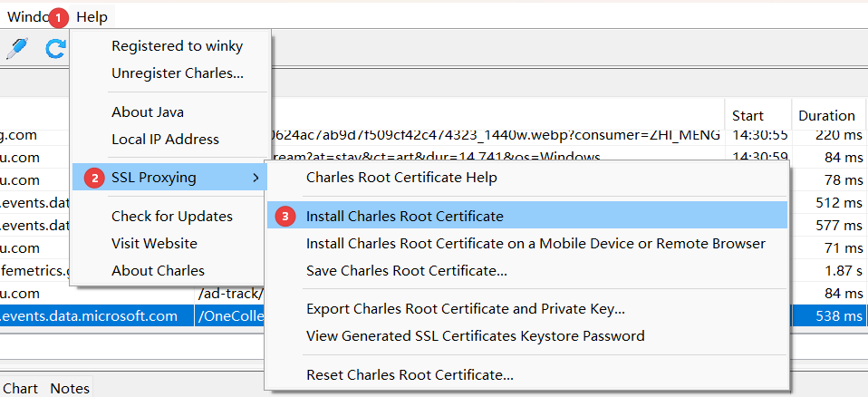
Task: Choose Unregister Charles...
Action: (x=178, y=73)
